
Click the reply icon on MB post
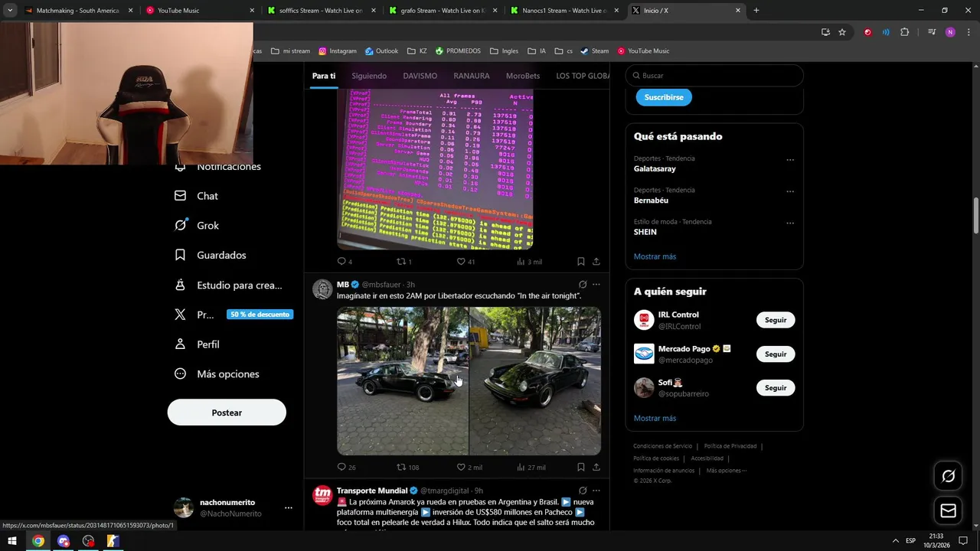pyautogui.click(x=341, y=467)
